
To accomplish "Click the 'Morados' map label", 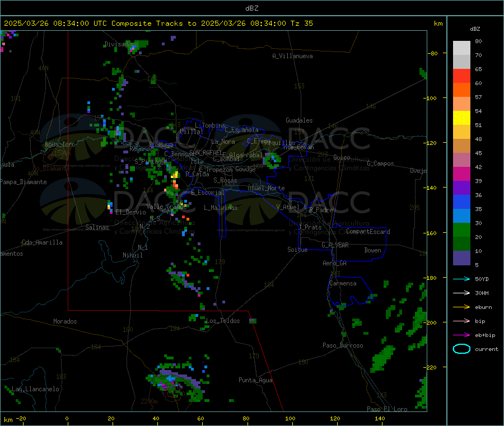I will pyautogui.click(x=65, y=321).
